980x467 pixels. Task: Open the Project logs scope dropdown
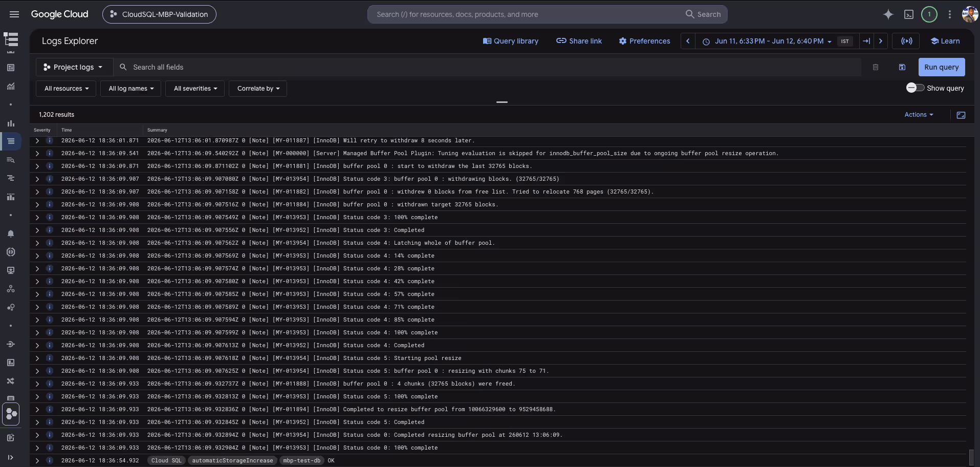tap(74, 67)
